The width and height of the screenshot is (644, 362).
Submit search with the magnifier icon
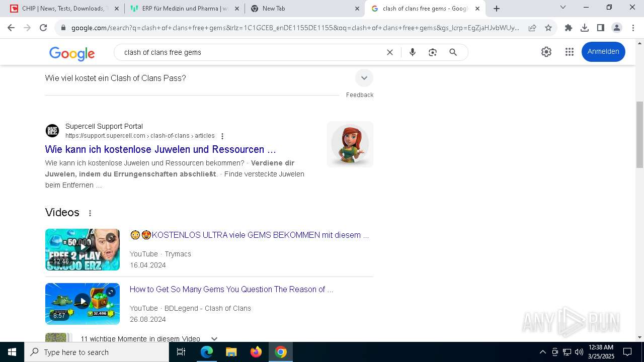(453, 52)
